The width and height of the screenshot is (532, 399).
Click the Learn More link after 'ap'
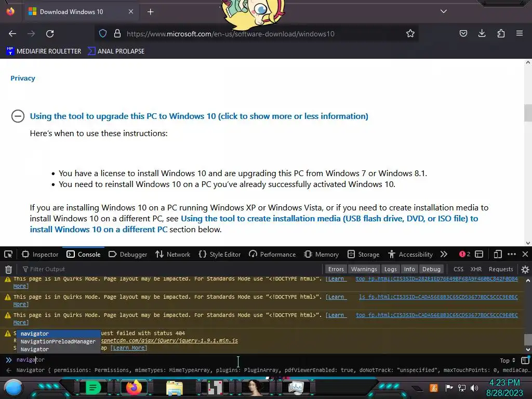pyautogui.click(x=129, y=348)
